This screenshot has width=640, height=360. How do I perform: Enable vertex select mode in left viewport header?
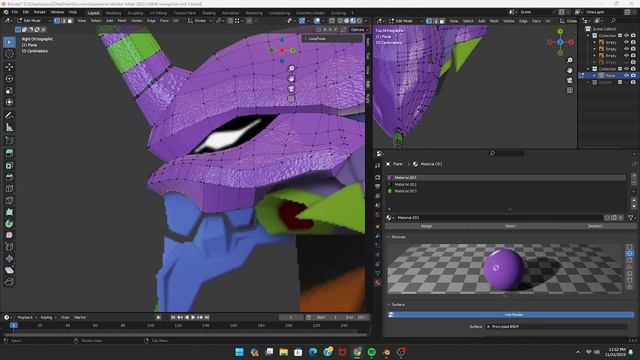click(x=57, y=20)
